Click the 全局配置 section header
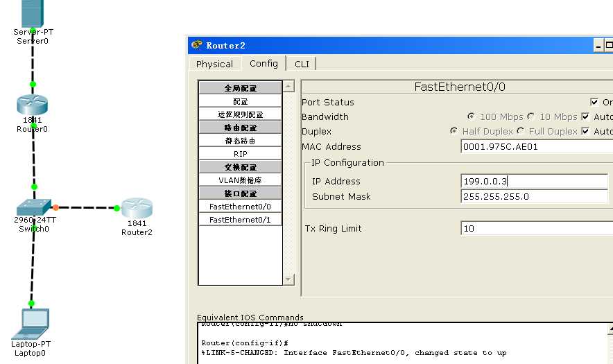613x364 pixels. click(x=240, y=88)
